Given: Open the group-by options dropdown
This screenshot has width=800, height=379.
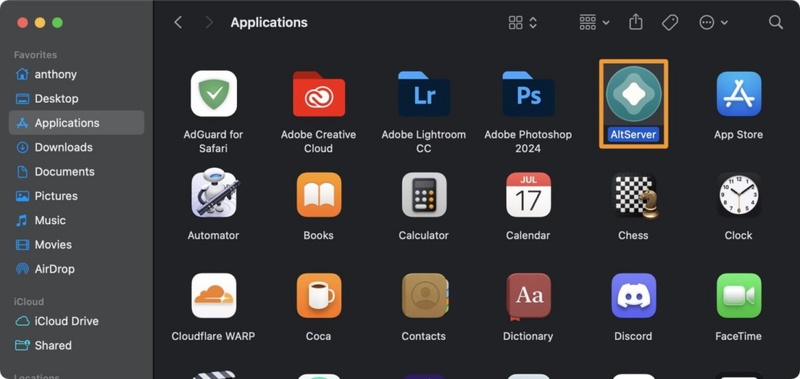Looking at the screenshot, I should pyautogui.click(x=594, y=22).
